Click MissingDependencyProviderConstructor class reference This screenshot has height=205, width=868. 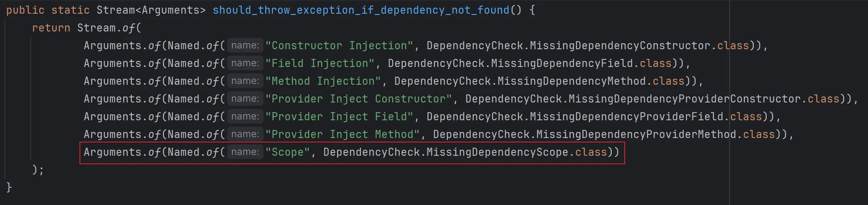pos(684,99)
